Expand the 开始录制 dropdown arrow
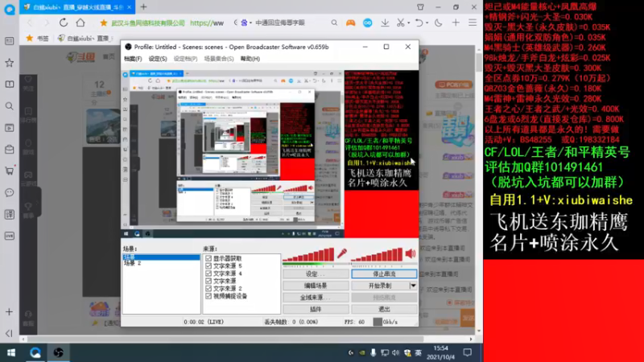Image resolution: width=644 pixels, height=362 pixels. (413, 286)
